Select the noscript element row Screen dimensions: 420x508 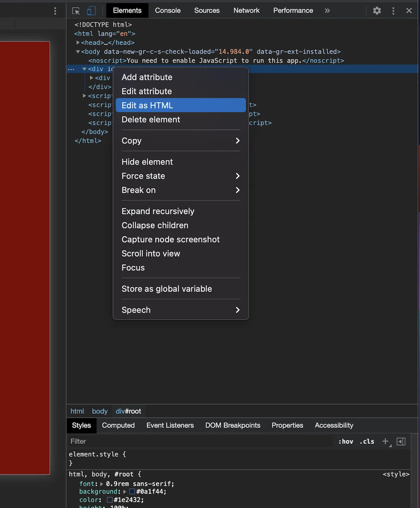point(216,60)
